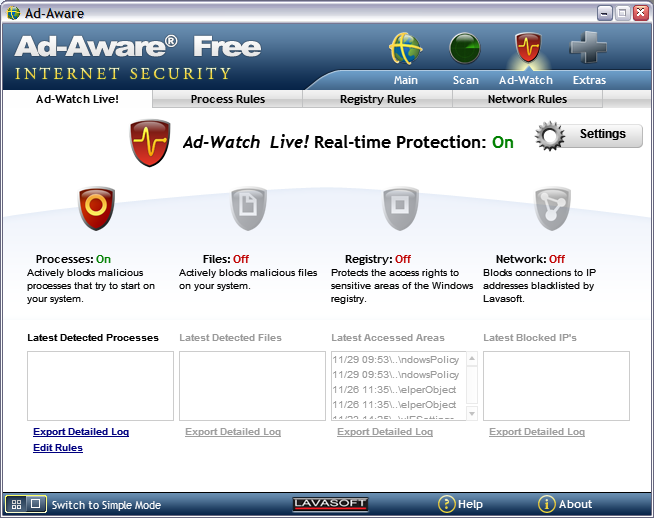The width and height of the screenshot is (654, 518).
Task: Click the Edit Rules link
Action: [x=58, y=448]
